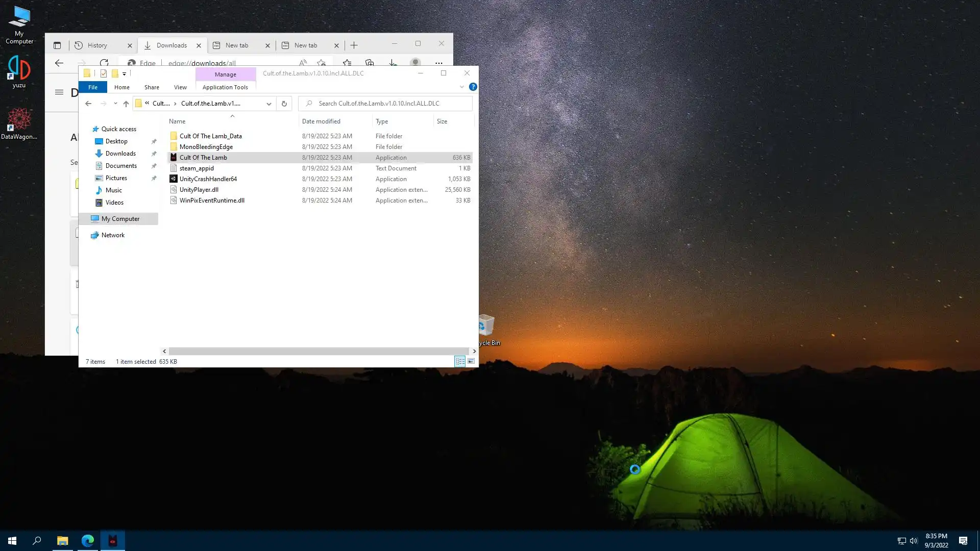The width and height of the screenshot is (980, 551).
Task: Open the address bar history dropdown
Action: (x=268, y=104)
